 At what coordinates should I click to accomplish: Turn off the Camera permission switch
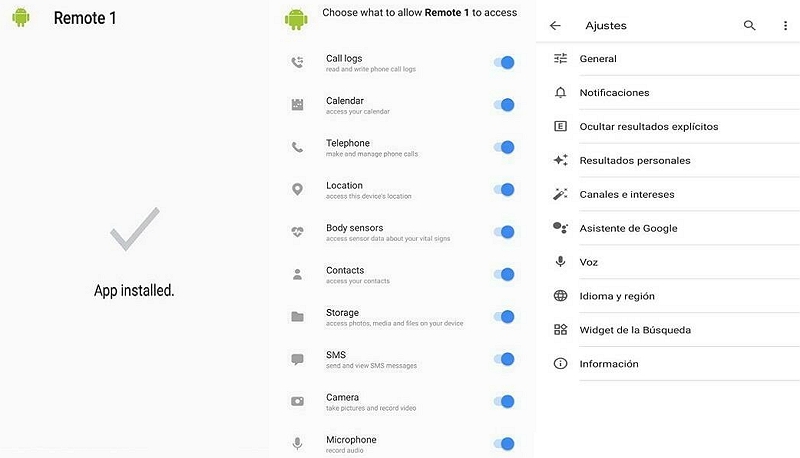tap(504, 402)
